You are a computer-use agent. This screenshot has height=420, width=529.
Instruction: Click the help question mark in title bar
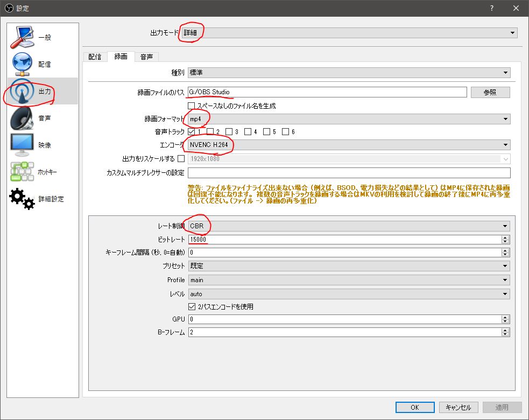[492, 8]
